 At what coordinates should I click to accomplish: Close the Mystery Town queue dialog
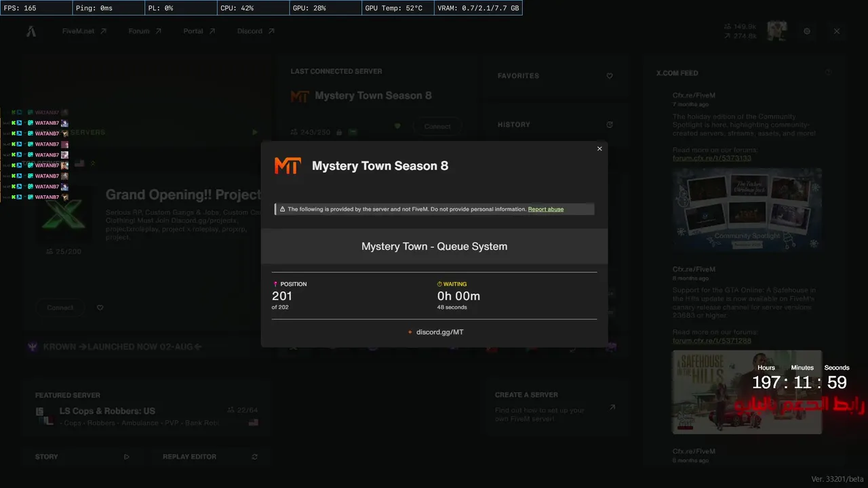pyautogui.click(x=599, y=149)
